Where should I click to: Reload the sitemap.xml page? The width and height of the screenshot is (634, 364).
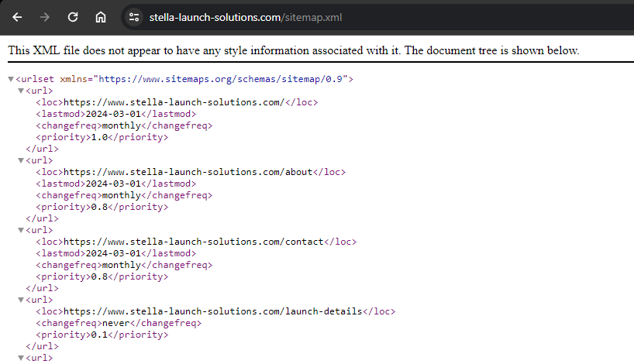[73, 16]
